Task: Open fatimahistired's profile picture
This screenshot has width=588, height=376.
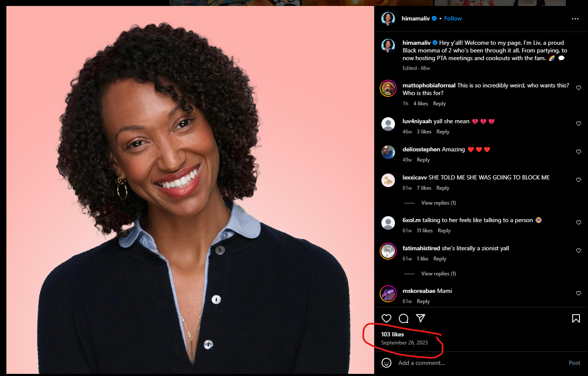Action: (x=388, y=251)
